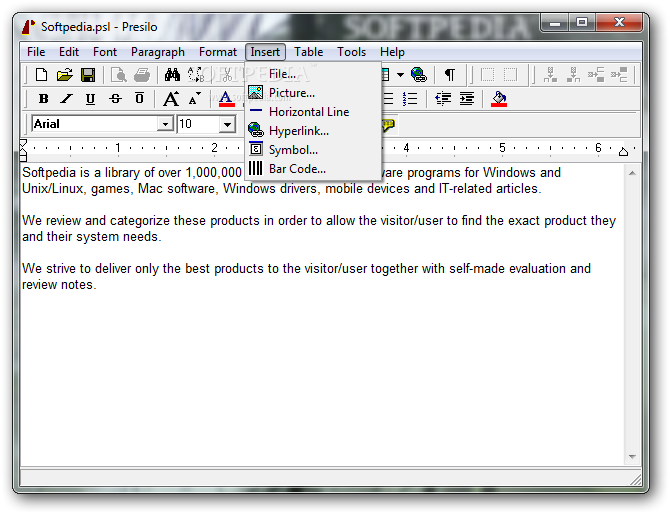Viewport: 670px width, 514px height.
Task: Click the second dotted frame icon in the toolbar
Action: [x=510, y=75]
